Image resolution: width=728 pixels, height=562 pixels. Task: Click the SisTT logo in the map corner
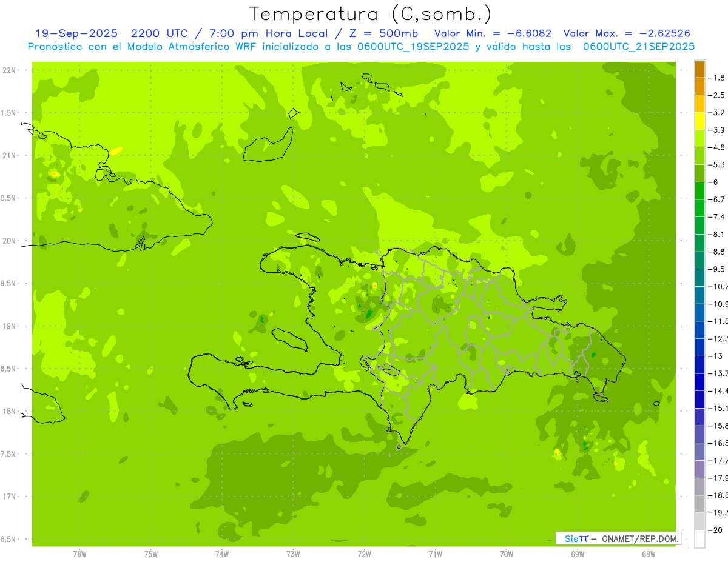point(576,538)
